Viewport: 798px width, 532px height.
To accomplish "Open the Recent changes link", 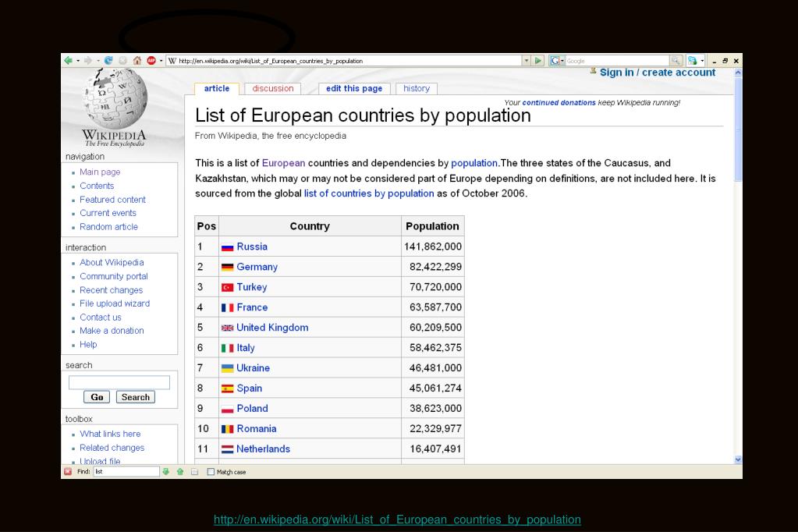I will tap(111, 290).
